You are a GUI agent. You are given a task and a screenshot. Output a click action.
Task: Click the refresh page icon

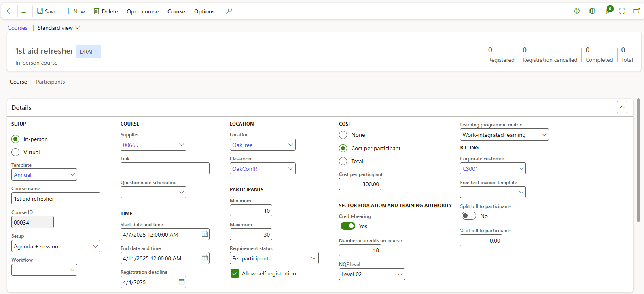point(622,11)
